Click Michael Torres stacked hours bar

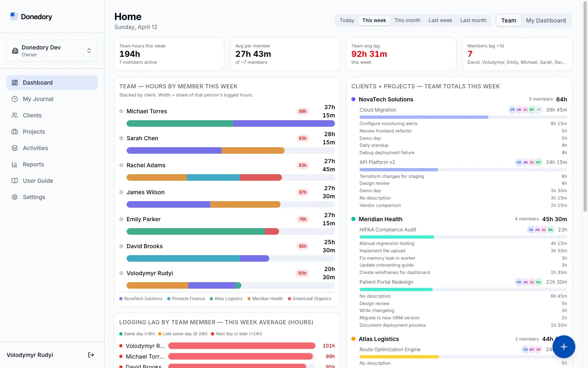[230, 123]
